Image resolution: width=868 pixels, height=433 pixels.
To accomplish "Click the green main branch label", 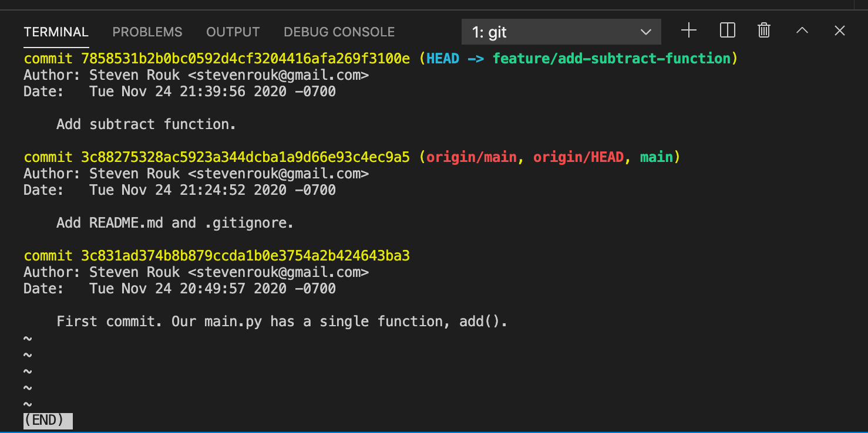I will click(657, 157).
